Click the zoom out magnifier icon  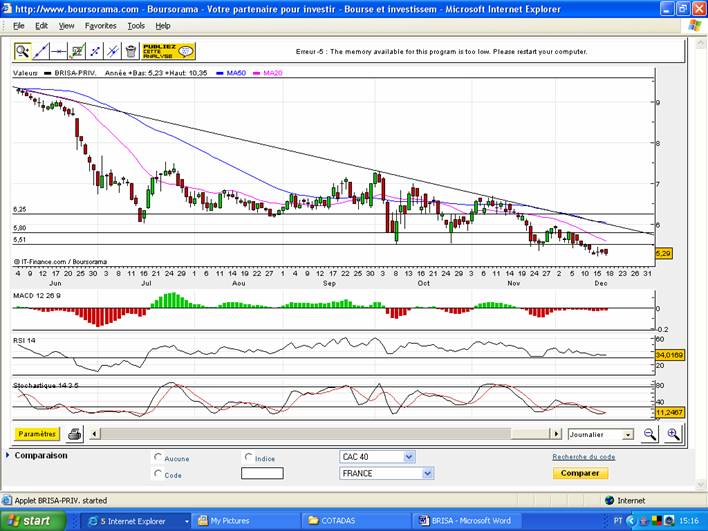pos(650,434)
